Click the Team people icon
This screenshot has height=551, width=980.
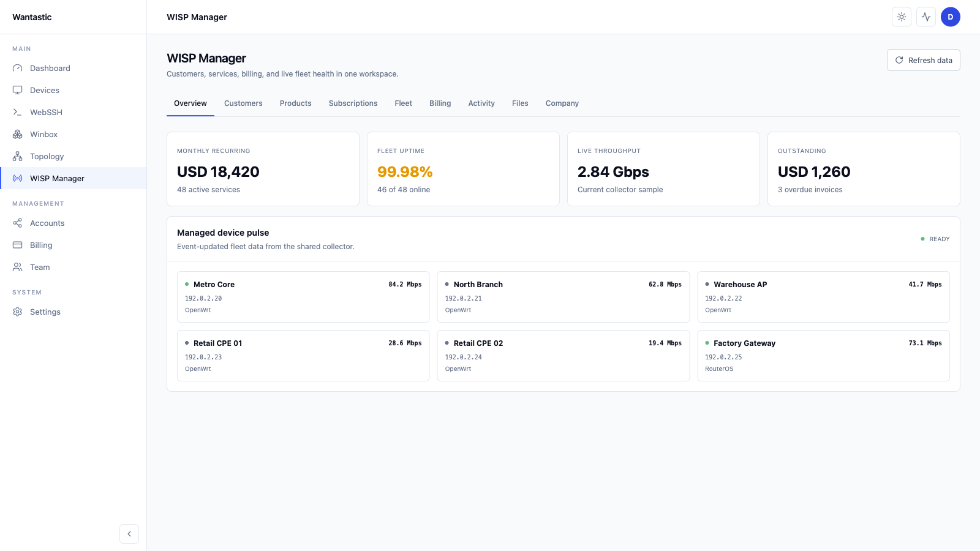tap(17, 267)
